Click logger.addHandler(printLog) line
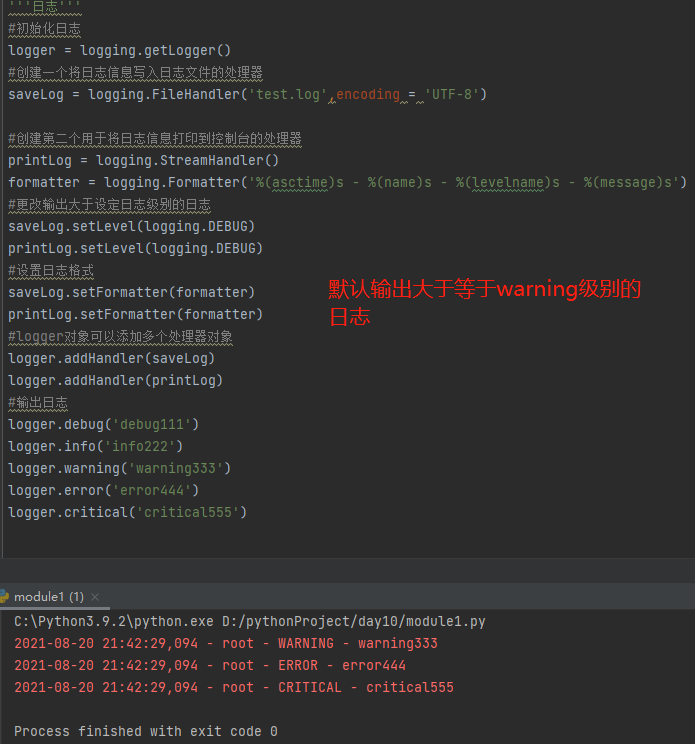The height and width of the screenshot is (744, 695). (116, 380)
